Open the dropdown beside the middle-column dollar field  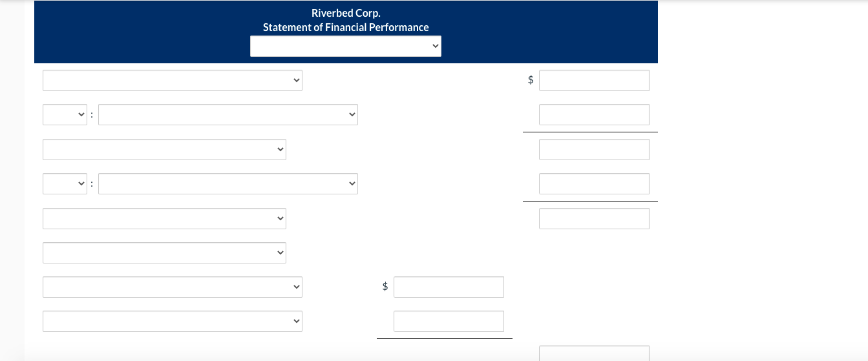172,287
